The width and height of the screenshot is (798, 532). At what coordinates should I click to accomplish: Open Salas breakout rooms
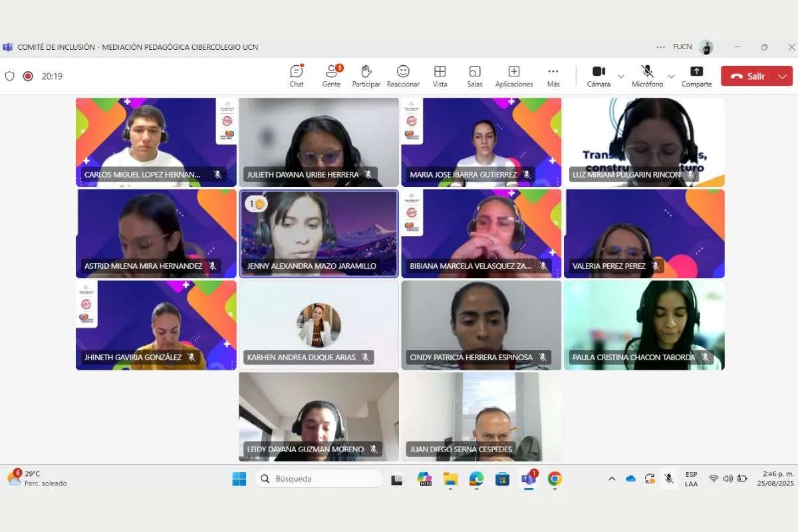[x=474, y=76]
